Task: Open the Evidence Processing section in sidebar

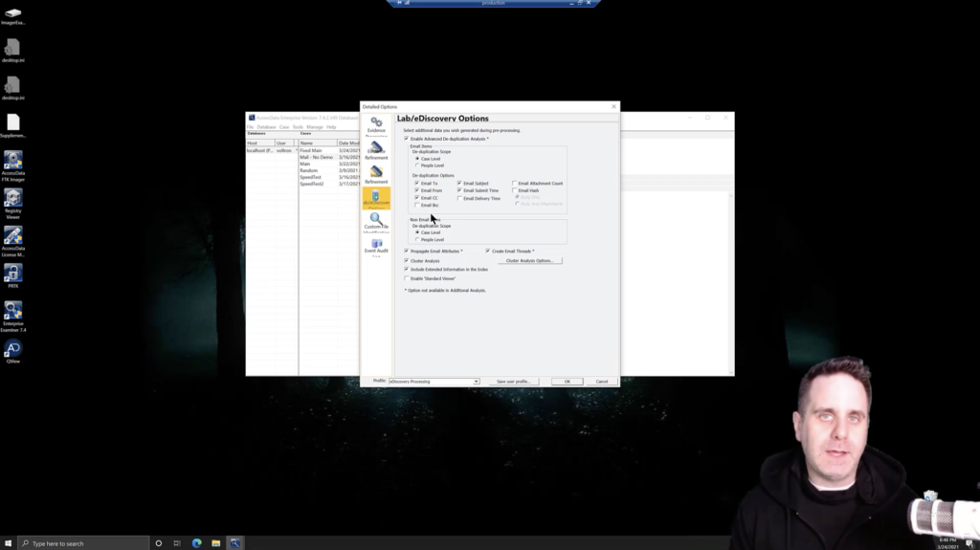Action: point(376,126)
